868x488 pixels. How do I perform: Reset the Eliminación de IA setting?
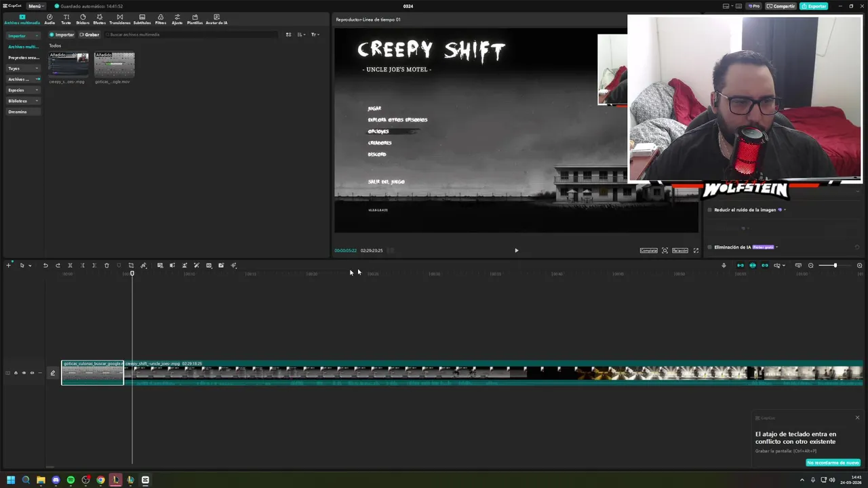pyautogui.click(x=857, y=247)
